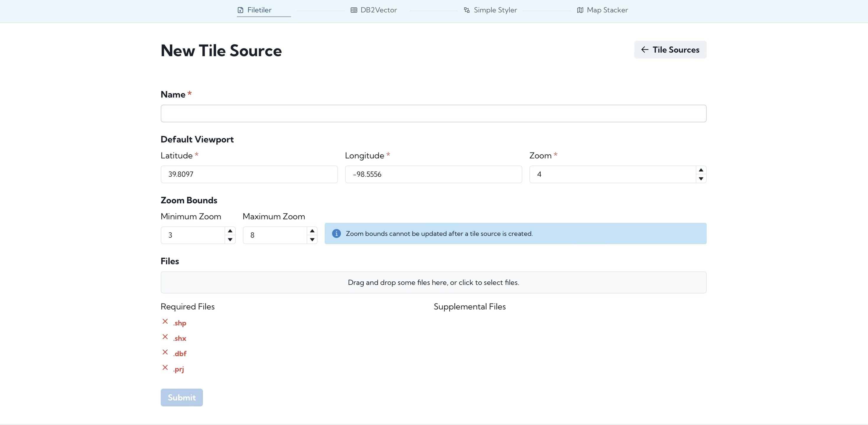Click the Map Stacker map icon
The height and width of the screenshot is (425, 868).
[580, 10]
